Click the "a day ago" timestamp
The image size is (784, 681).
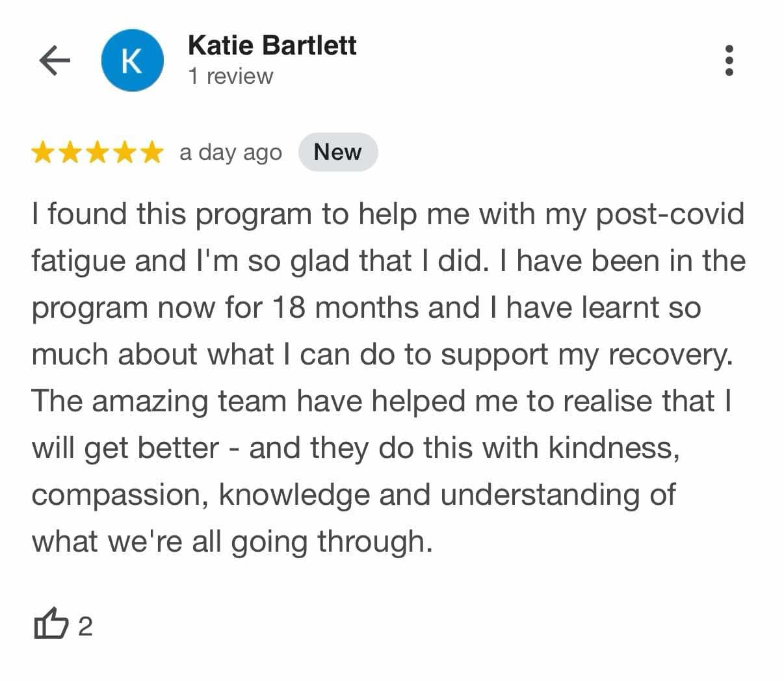pyautogui.click(x=230, y=153)
